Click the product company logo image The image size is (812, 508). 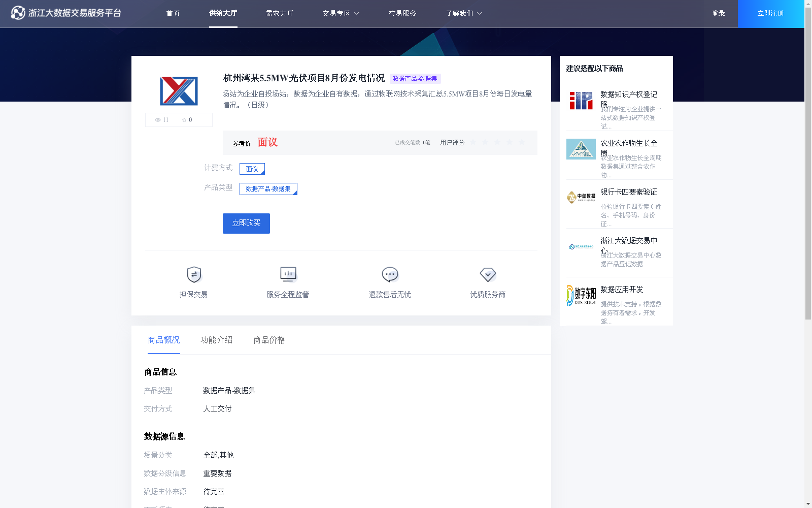pos(179,91)
